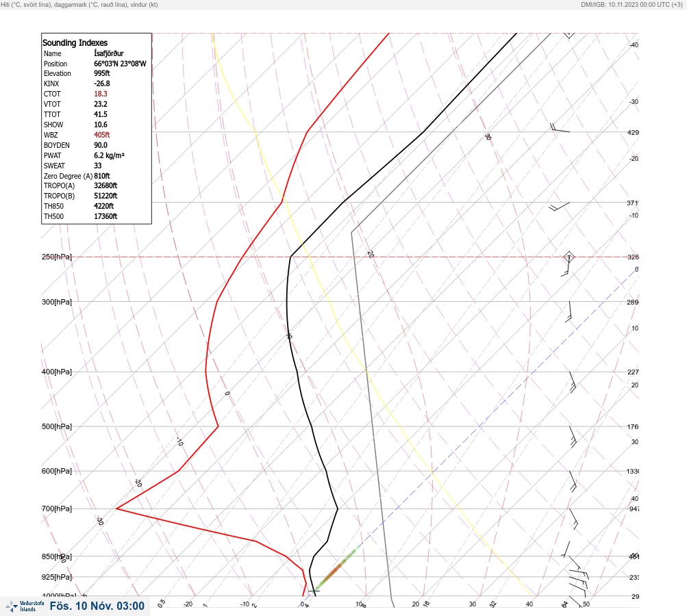Select the red CTOT value 18.3

101,94
